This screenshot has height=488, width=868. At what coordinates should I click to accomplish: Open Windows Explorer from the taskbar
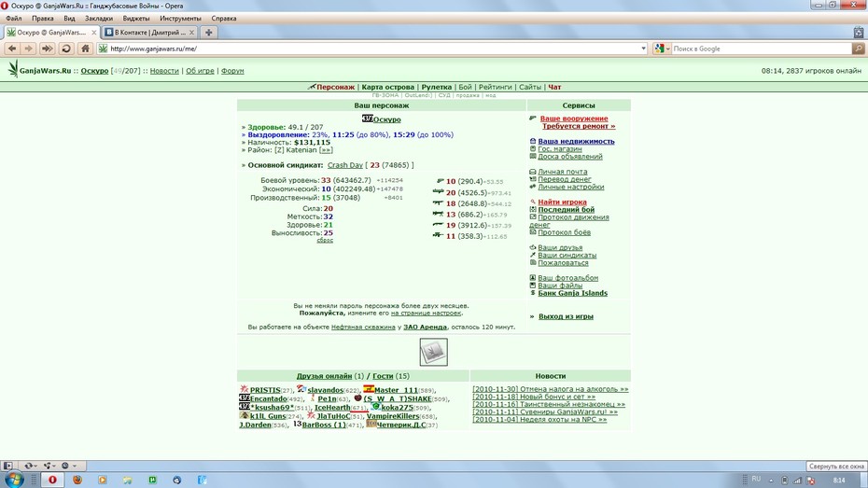(127, 480)
